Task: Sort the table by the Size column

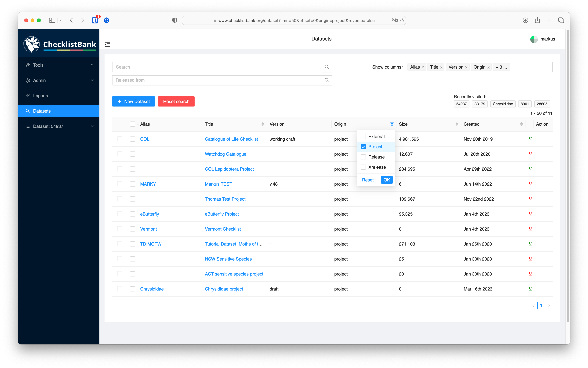Action: coord(456,124)
